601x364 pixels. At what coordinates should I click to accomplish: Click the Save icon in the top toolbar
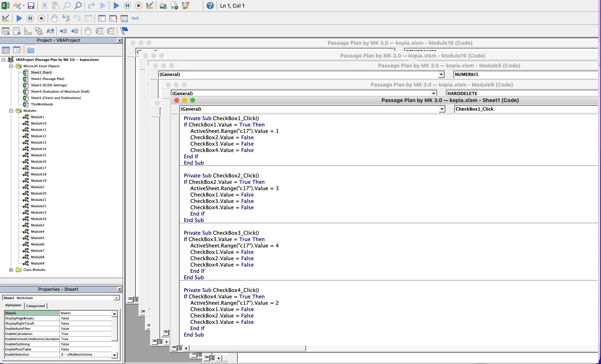(31, 6)
